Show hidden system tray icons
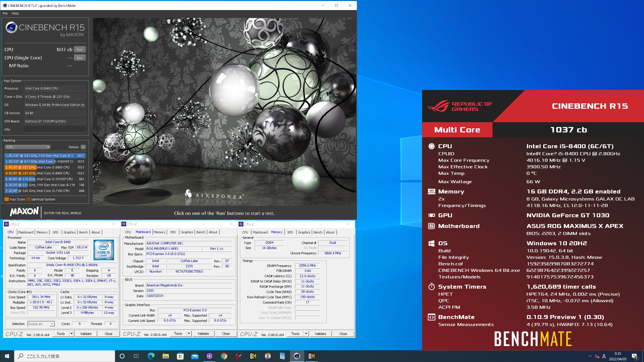The image size is (644, 362). tap(590, 356)
